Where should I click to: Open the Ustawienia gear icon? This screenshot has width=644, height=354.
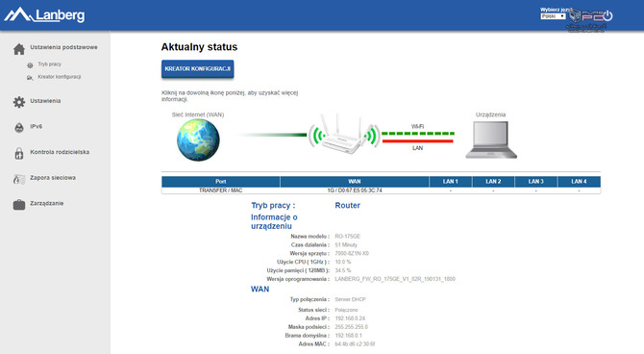point(19,102)
